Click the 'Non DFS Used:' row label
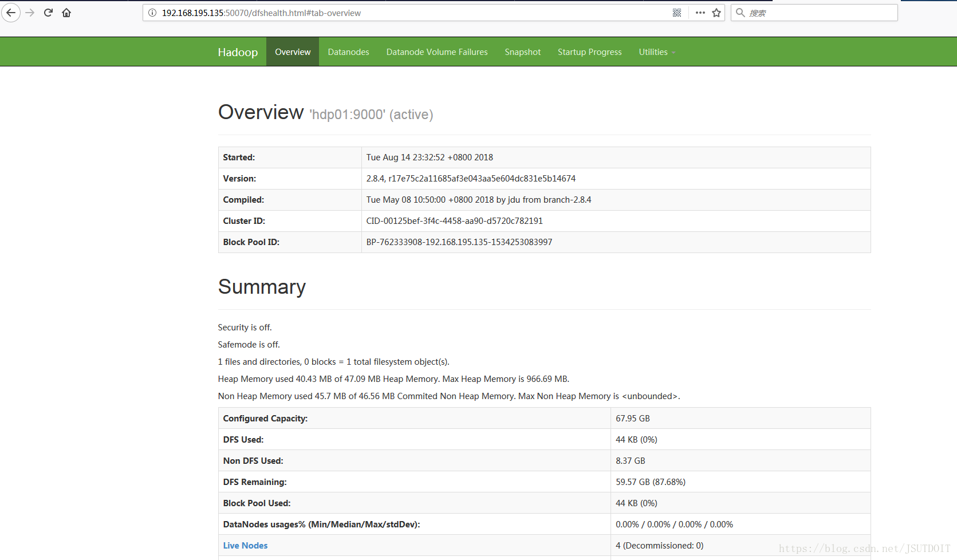Image resolution: width=957 pixels, height=560 pixels. tap(253, 461)
